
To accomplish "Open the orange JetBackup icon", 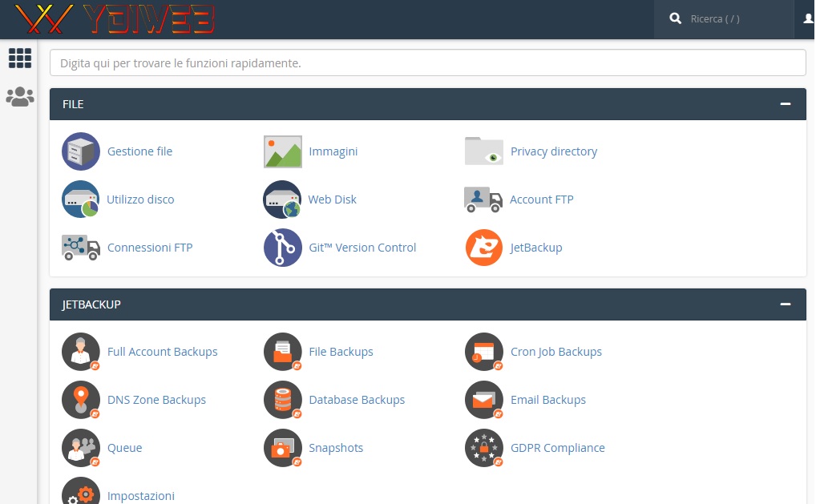I will (484, 248).
